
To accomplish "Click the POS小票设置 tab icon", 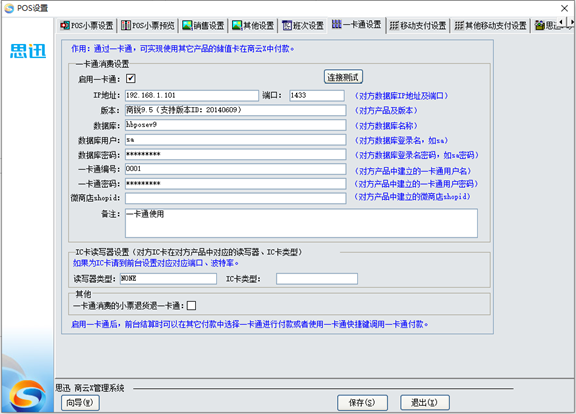I will tap(65, 25).
